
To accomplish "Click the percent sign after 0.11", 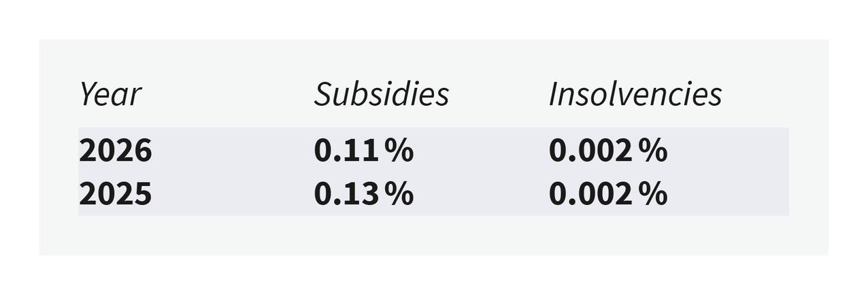I will tap(399, 151).
